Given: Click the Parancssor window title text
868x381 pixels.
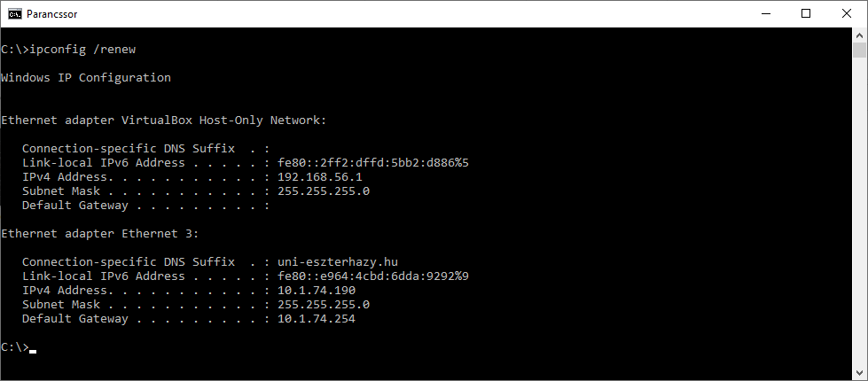Looking at the screenshot, I should pyautogui.click(x=52, y=14).
